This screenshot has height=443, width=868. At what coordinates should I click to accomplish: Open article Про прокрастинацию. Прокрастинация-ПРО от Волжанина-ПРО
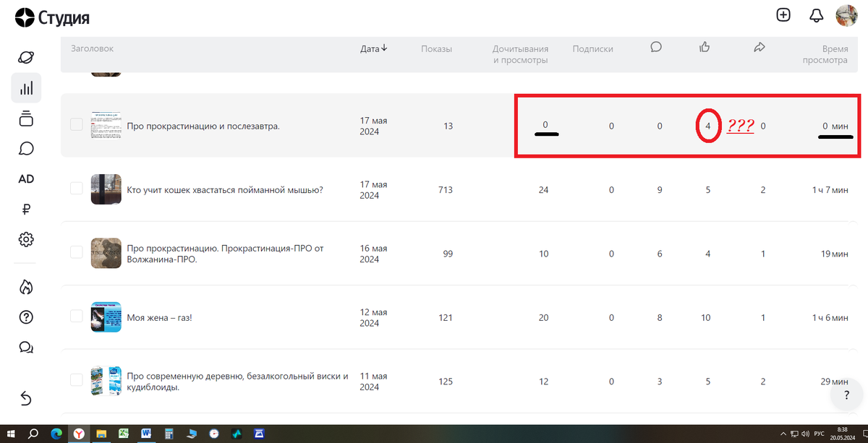(224, 253)
